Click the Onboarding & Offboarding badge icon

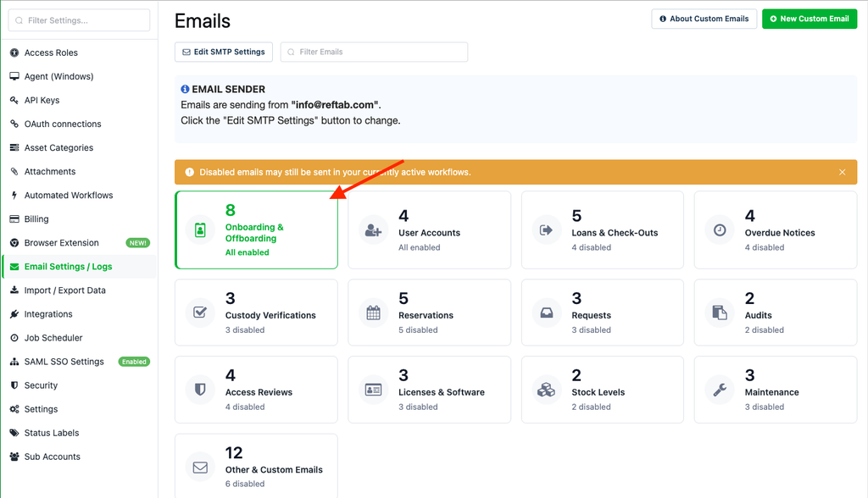pyautogui.click(x=200, y=230)
